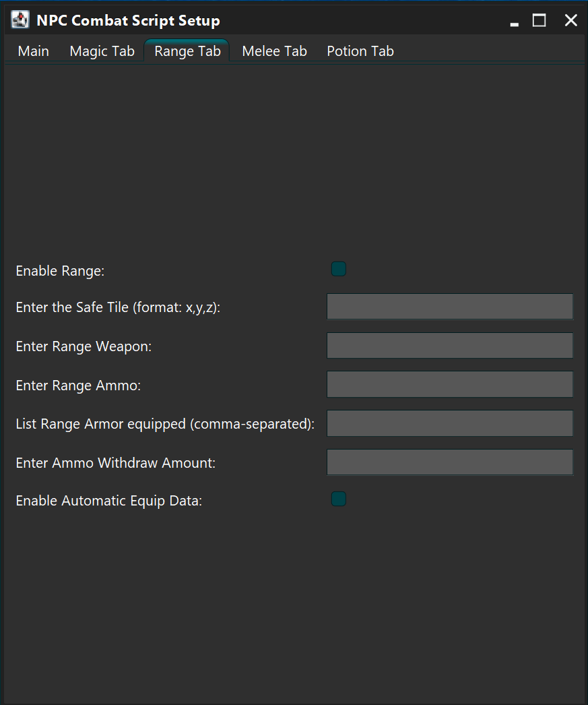
Task: Maximize the NPC Combat Script Setup window
Action: pos(539,20)
